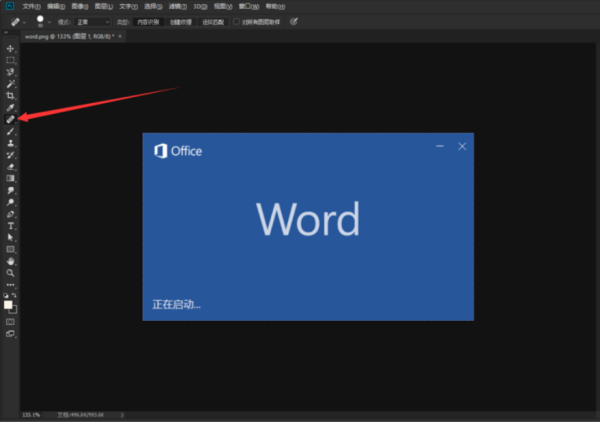600x422 pixels.
Task: Choose the 创建纹理 type option
Action: 181,22
